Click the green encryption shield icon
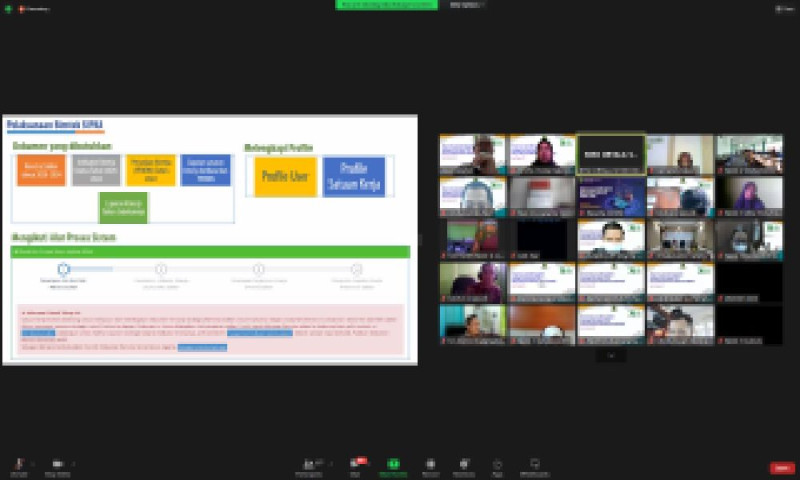The image size is (800, 480). (8, 8)
